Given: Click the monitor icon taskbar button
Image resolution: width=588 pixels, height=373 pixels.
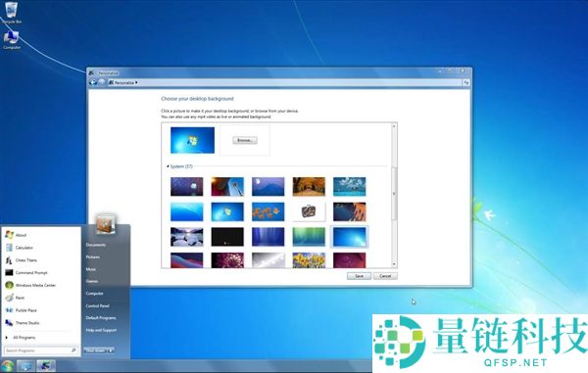Looking at the screenshot, I should (x=25, y=366).
